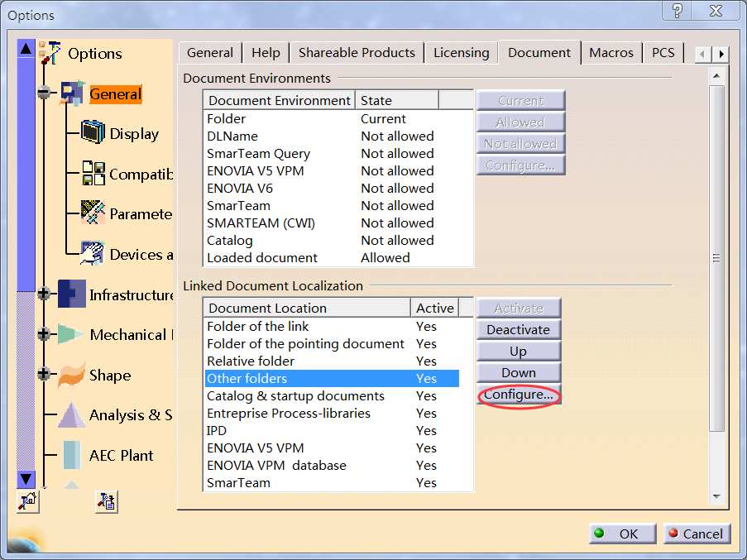Image resolution: width=747 pixels, height=560 pixels.
Task: Select the General category icon in the tree
Action: coord(73,93)
